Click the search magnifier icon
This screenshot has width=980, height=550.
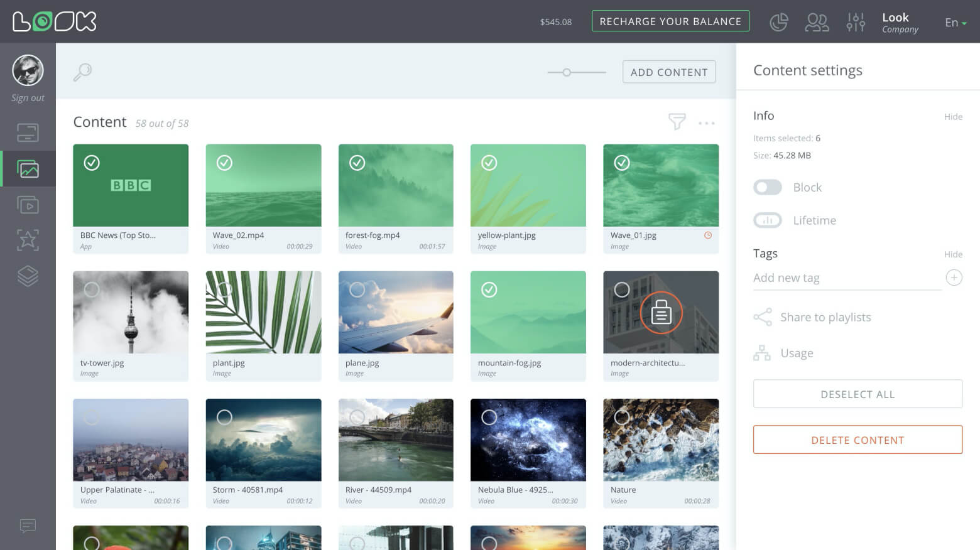tap(82, 72)
